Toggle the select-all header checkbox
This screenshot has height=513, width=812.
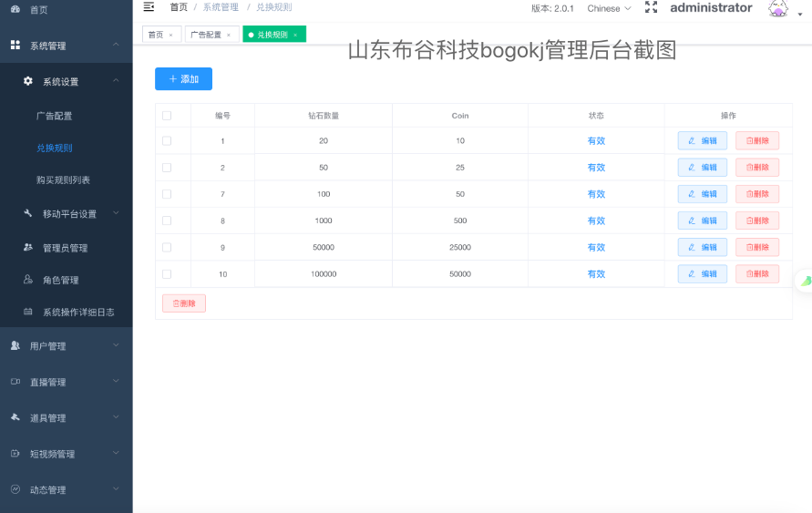click(167, 116)
